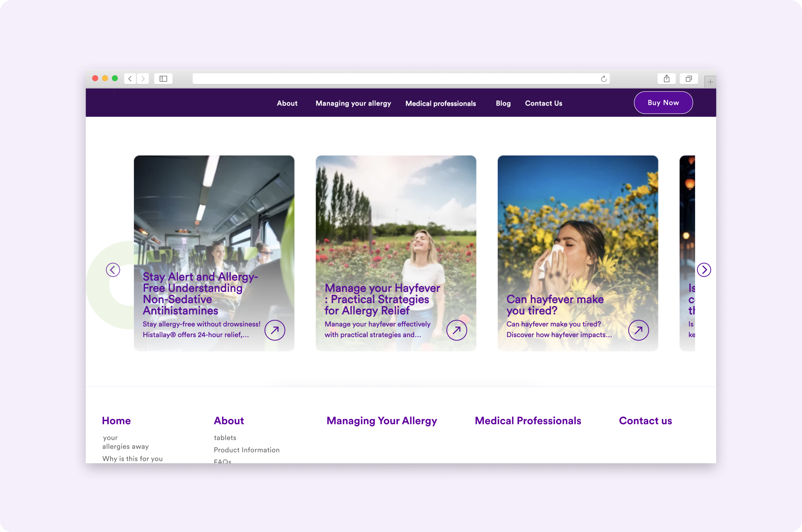
Task: Select 'Blog' in the navigation bar
Action: coord(503,103)
